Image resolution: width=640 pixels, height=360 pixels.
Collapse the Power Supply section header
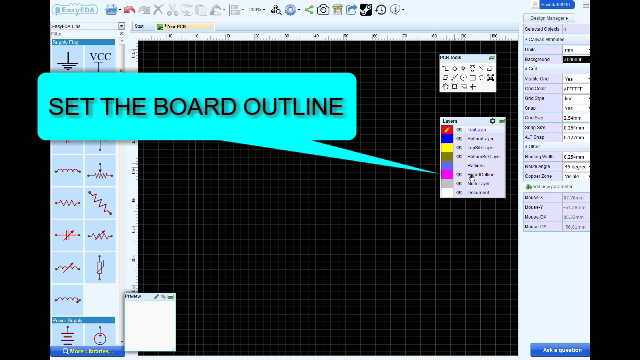point(83,320)
